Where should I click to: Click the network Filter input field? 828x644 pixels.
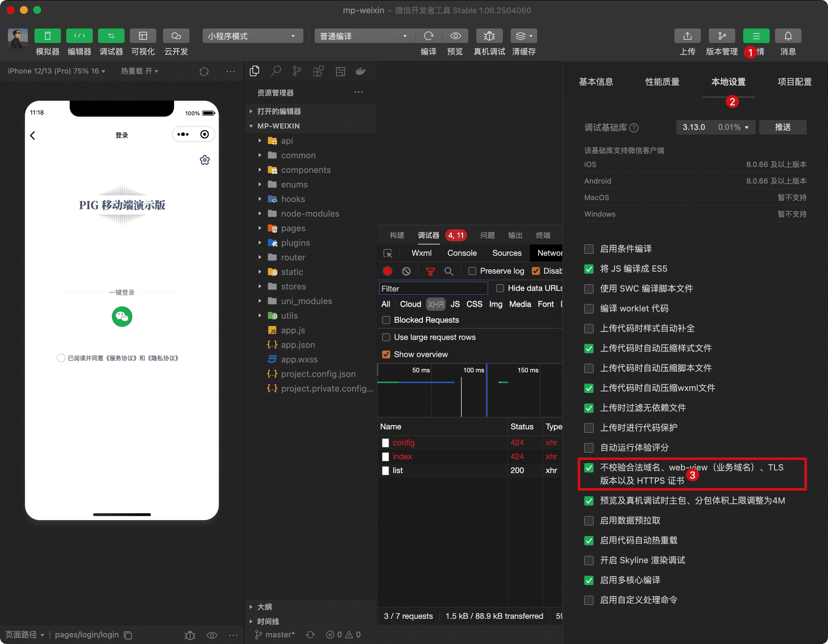[433, 288]
